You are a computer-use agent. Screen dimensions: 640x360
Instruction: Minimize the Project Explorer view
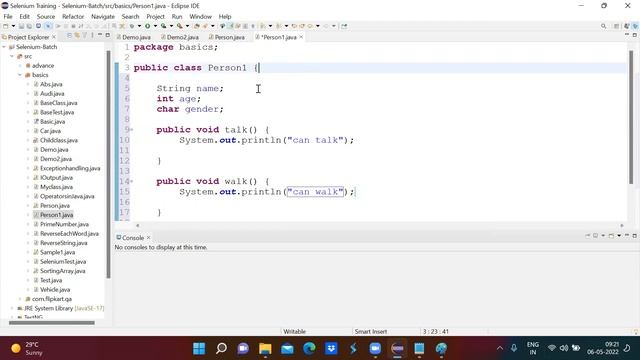[100, 36]
